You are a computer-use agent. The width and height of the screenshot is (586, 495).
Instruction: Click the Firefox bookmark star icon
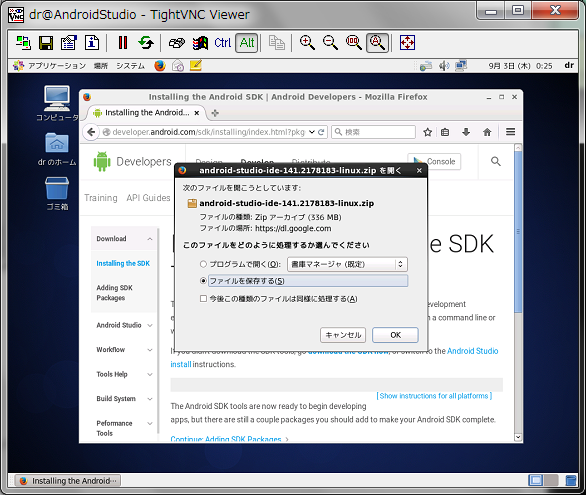coord(428,132)
